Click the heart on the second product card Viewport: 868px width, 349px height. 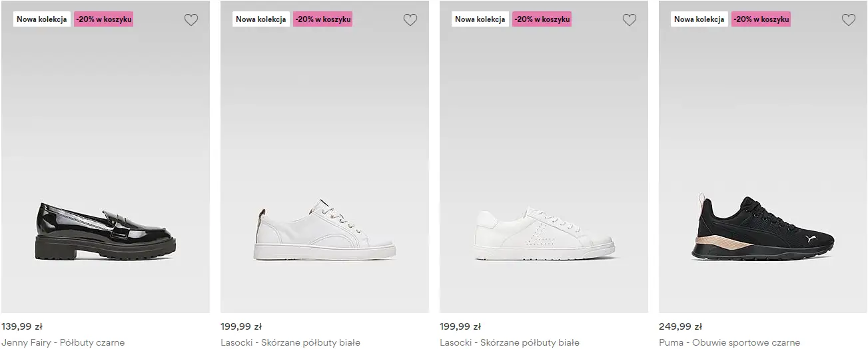(410, 20)
